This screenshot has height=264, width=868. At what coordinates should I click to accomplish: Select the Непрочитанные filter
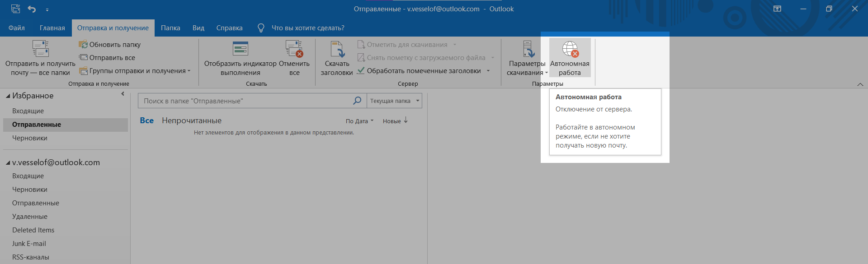pyautogui.click(x=192, y=120)
